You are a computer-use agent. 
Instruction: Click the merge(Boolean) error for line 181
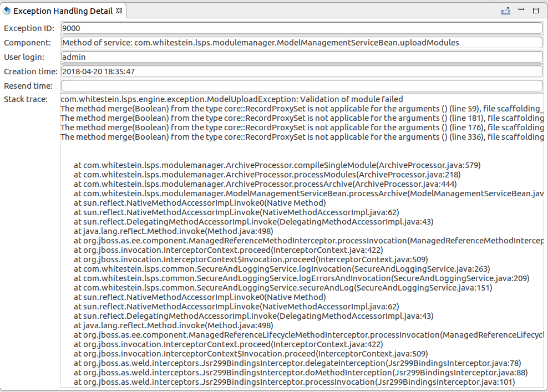point(302,118)
